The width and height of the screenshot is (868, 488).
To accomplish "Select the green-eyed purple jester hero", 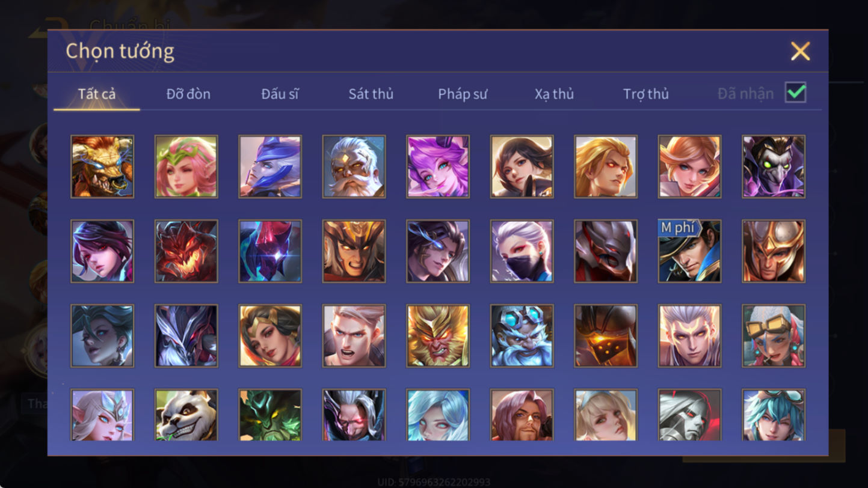I will pyautogui.click(x=774, y=166).
